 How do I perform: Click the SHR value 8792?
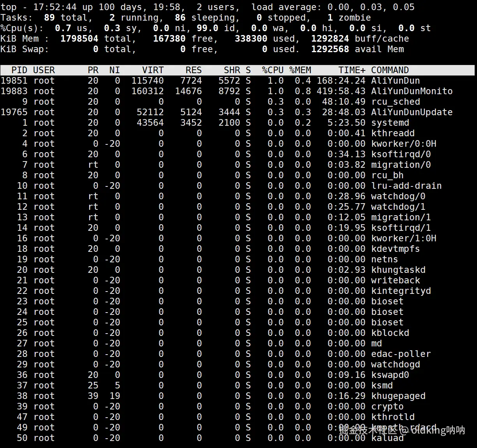pyautogui.click(x=229, y=91)
